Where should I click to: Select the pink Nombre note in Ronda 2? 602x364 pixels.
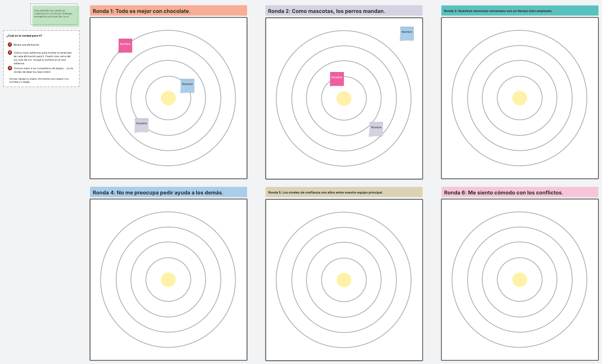point(337,79)
